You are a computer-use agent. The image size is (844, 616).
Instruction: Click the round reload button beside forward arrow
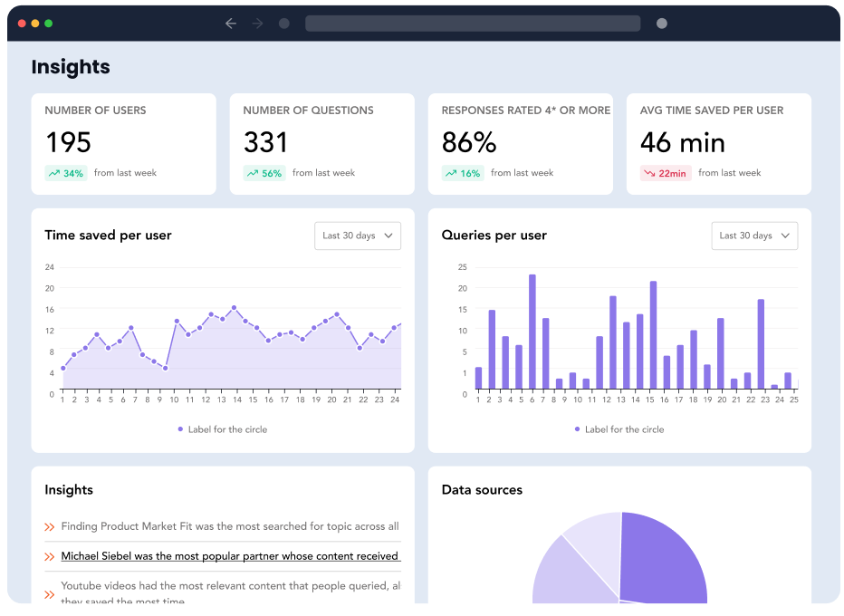(x=284, y=24)
